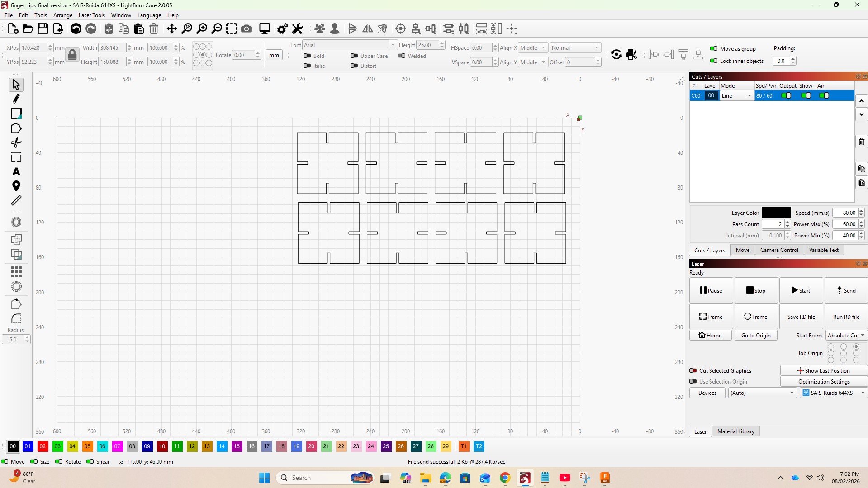
Task: Delete selection using the toolbar trash icon
Action: pyautogui.click(x=154, y=29)
